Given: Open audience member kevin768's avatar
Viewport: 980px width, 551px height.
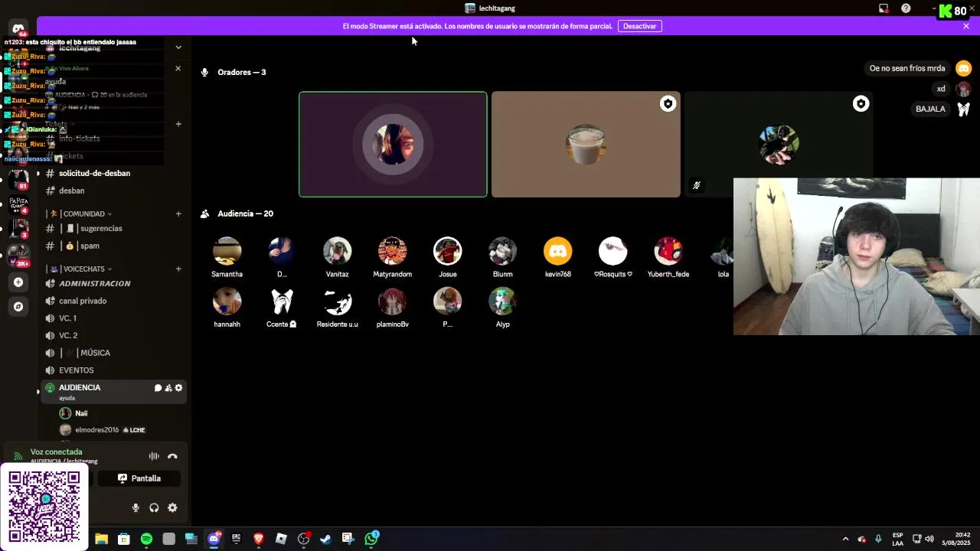Looking at the screenshot, I should click(557, 251).
